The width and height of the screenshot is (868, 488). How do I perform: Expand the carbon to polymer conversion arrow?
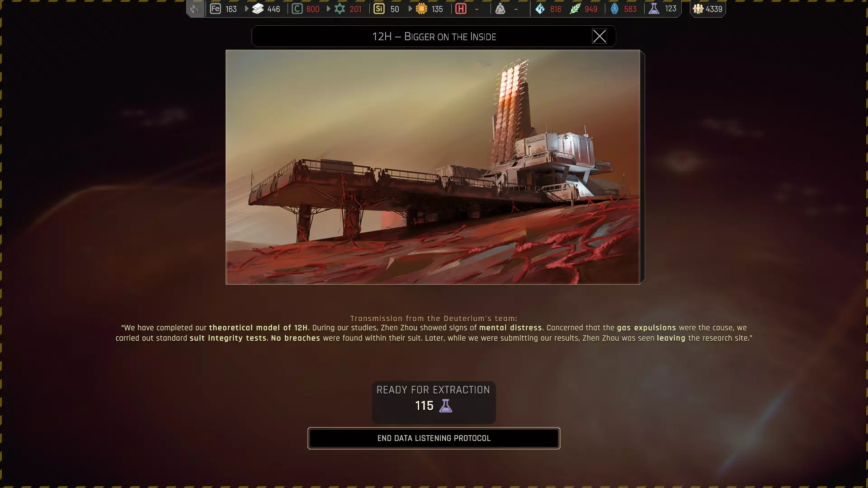pyautogui.click(x=328, y=9)
